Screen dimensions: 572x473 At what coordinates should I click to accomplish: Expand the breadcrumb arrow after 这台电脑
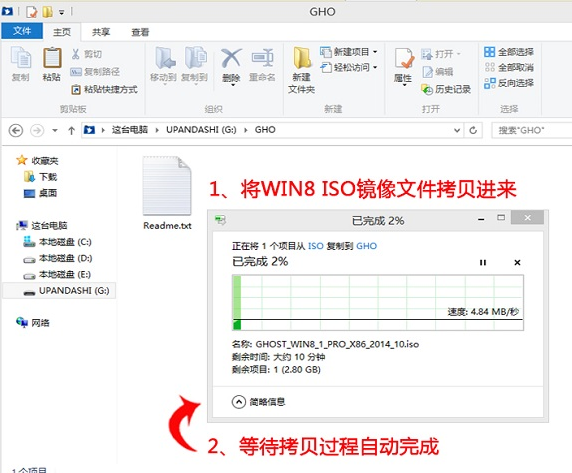point(157,130)
